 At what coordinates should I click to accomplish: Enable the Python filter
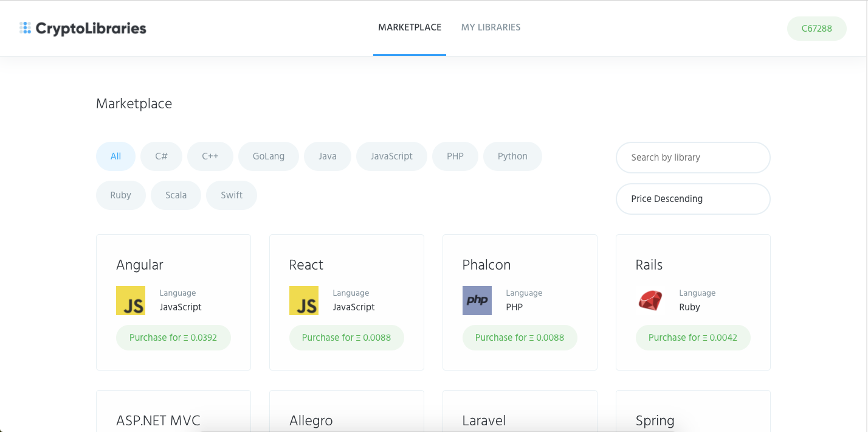pos(512,156)
